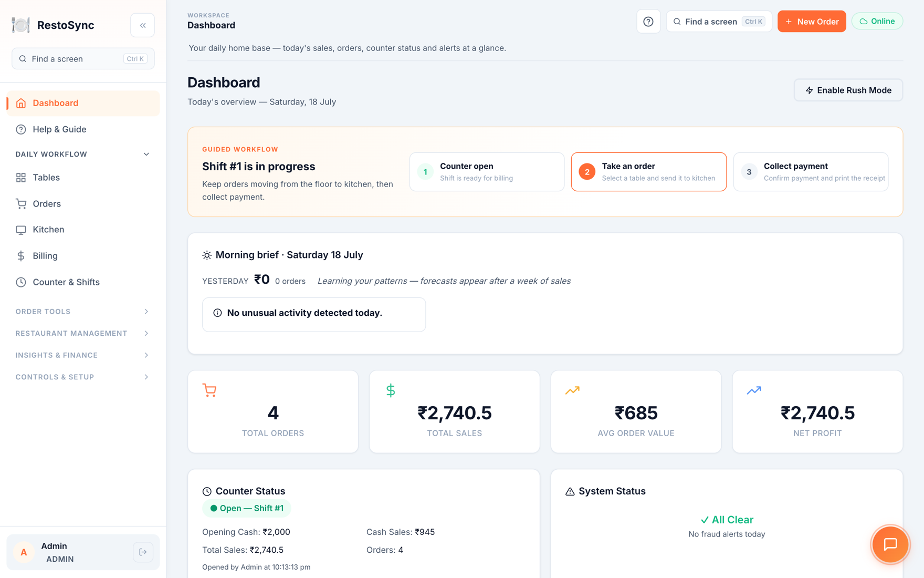Click the logout icon beside Admin
The width and height of the screenshot is (924, 578).
pos(143,552)
